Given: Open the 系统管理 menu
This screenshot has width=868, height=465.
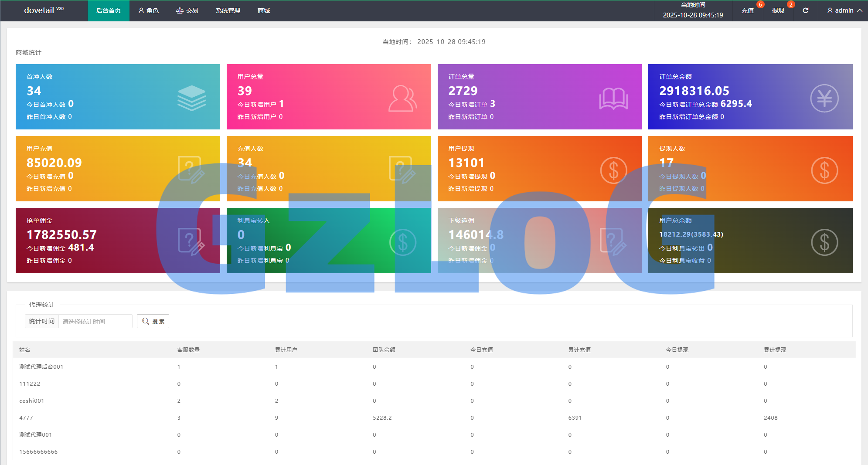Looking at the screenshot, I should (x=228, y=10).
